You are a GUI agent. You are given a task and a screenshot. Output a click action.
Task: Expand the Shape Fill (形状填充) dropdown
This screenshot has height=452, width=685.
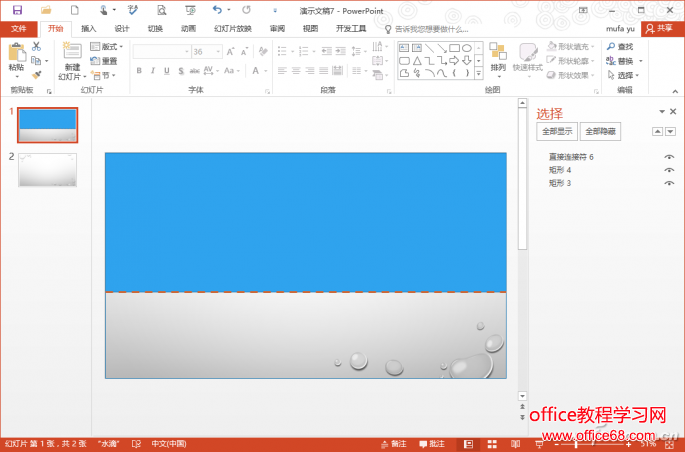tap(573, 47)
